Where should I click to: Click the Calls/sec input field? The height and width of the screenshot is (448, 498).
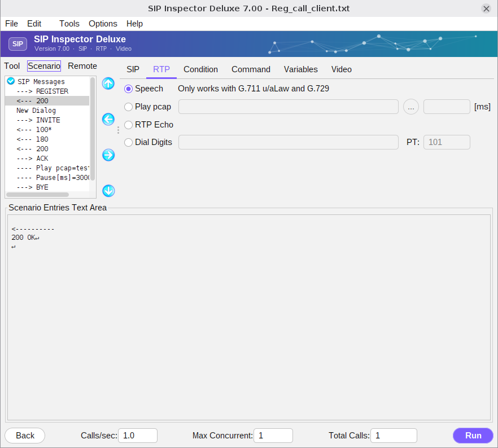[x=138, y=436]
